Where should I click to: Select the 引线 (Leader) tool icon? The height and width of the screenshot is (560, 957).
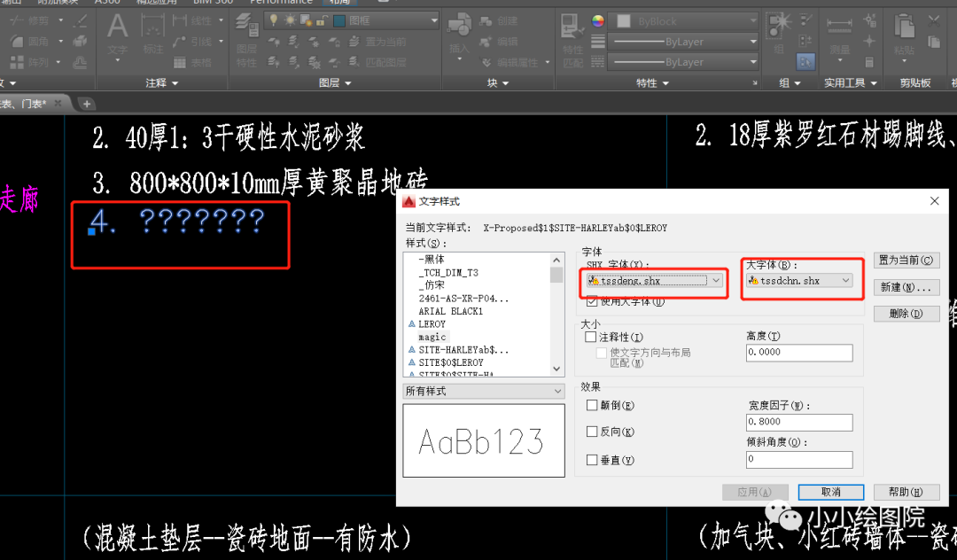[x=179, y=42]
